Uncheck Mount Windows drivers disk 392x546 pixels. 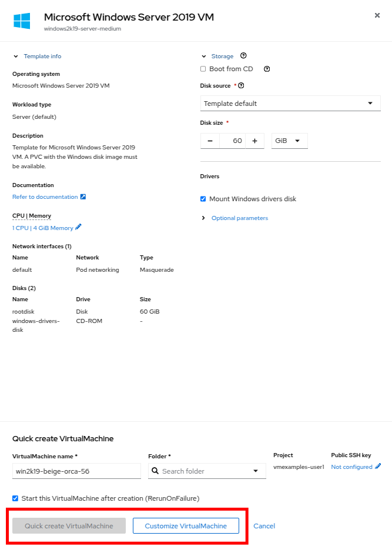203,199
